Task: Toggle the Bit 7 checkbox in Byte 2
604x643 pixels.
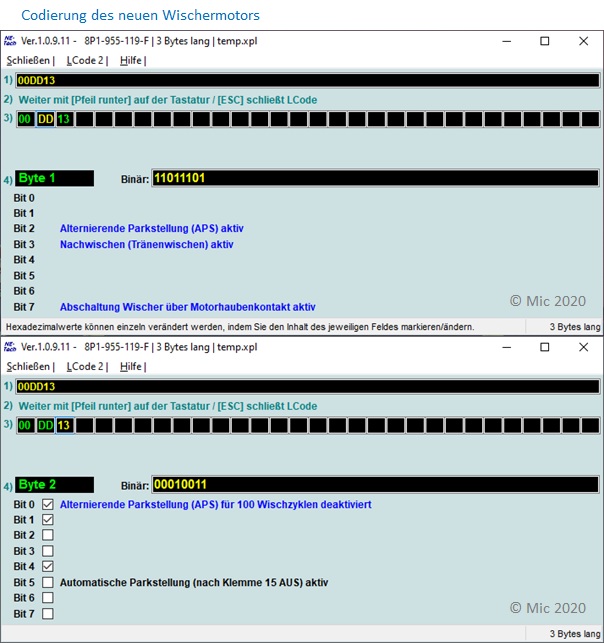Action: (x=47, y=613)
